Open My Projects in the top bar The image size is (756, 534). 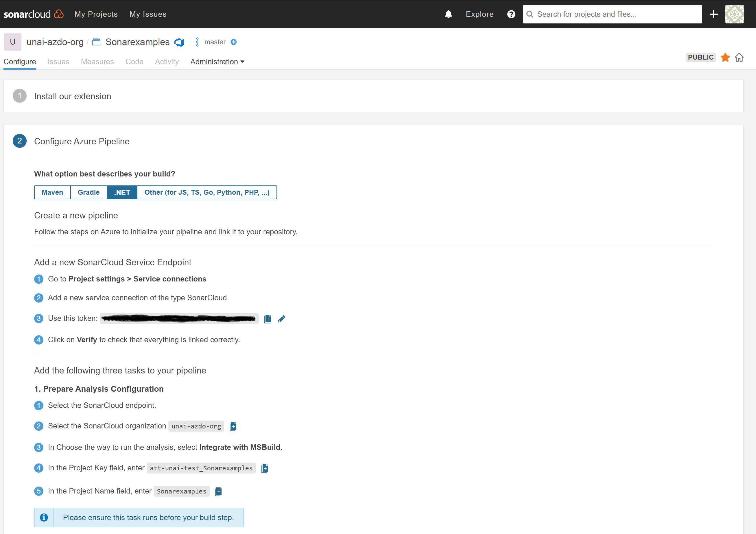pos(96,14)
